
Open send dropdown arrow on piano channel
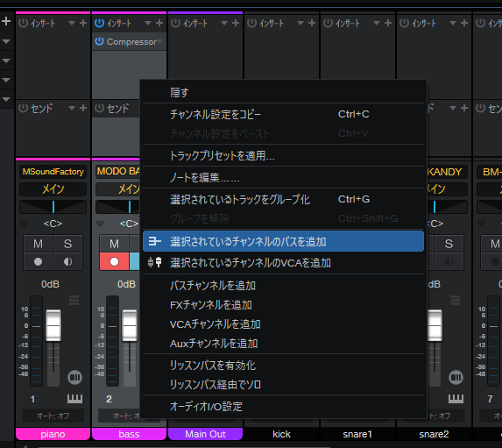pyautogui.click(x=72, y=109)
